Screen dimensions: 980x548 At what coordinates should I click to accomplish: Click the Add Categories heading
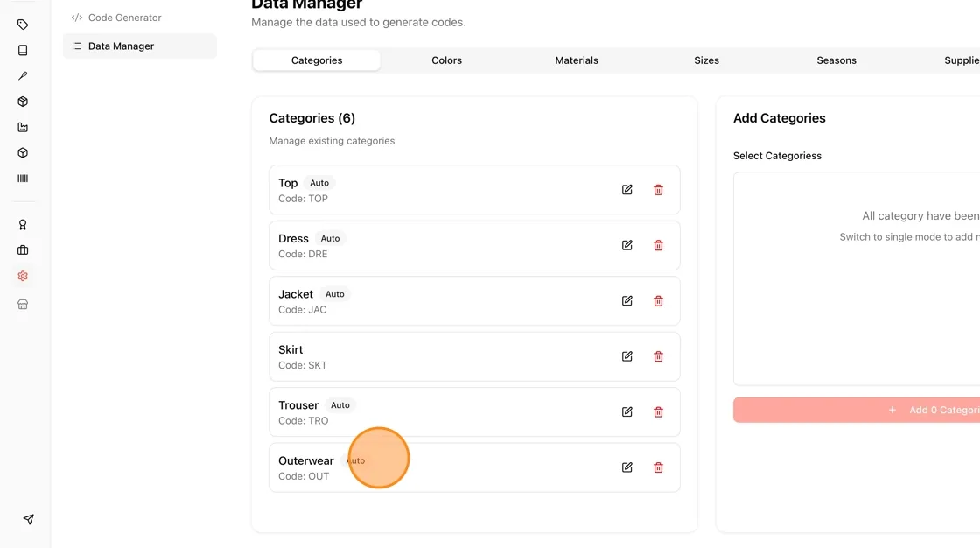coord(780,118)
